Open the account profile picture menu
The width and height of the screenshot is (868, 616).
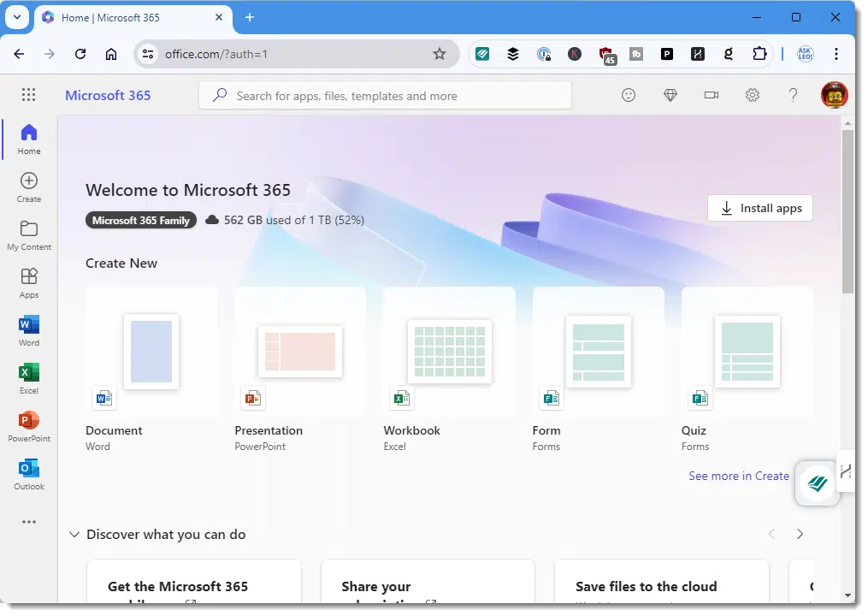click(835, 95)
